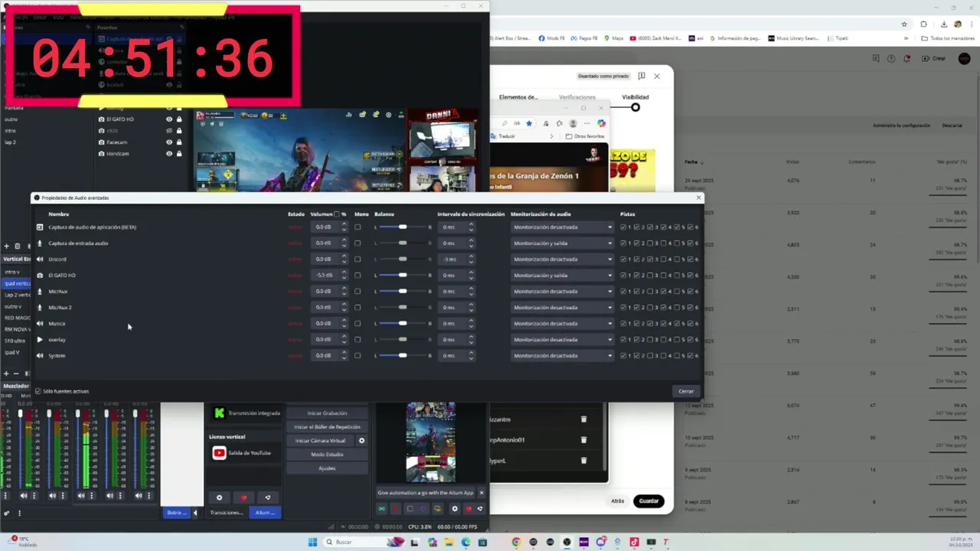Click Iniciar Cámara Virtual button
This screenshot has height=551, width=980.
coord(320,441)
